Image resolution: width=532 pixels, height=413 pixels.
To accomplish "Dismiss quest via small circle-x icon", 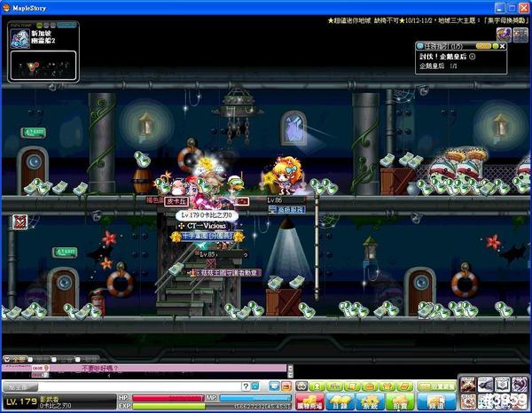I will [x=472, y=57].
